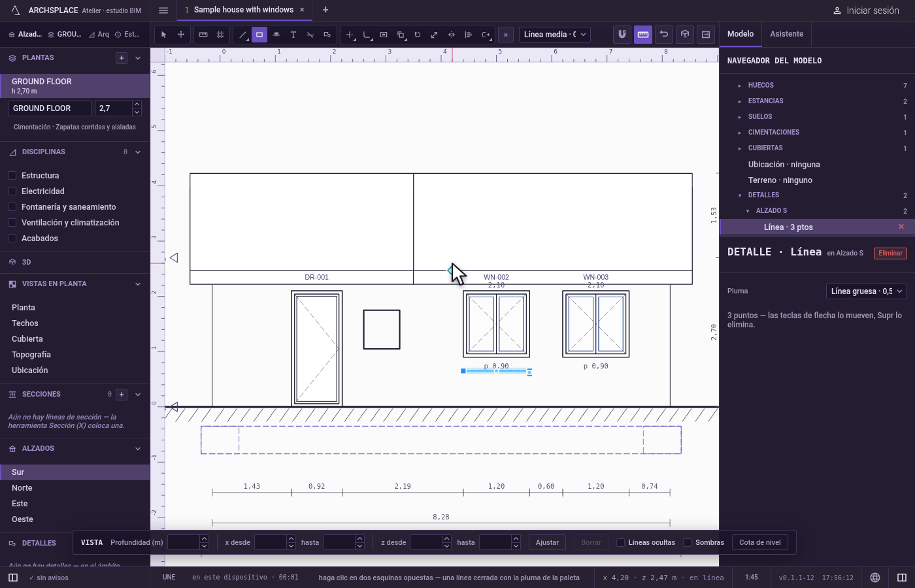The height and width of the screenshot is (588, 915).
Task: Toggle the magnet snap button
Action: 622,35
